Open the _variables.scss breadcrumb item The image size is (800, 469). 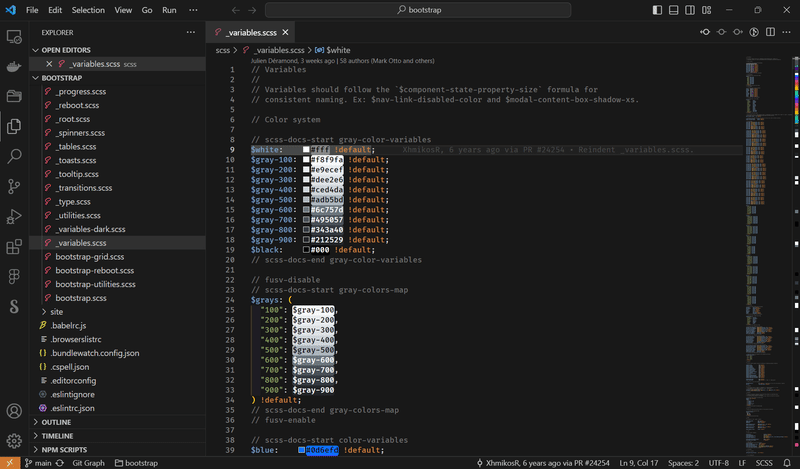tap(274, 50)
